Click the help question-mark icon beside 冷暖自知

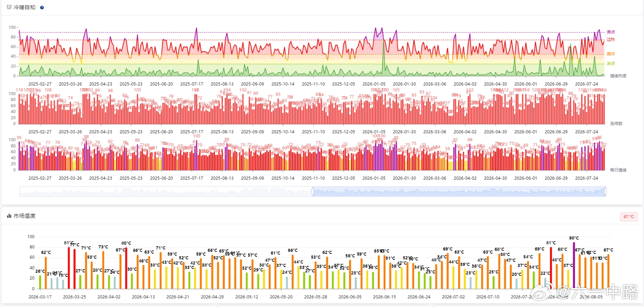(x=42, y=8)
